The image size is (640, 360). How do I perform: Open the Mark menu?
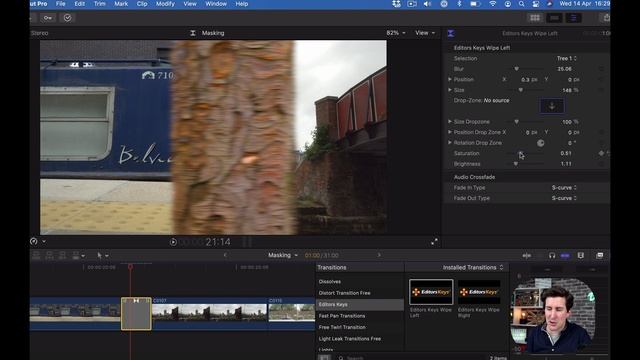point(121,4)
